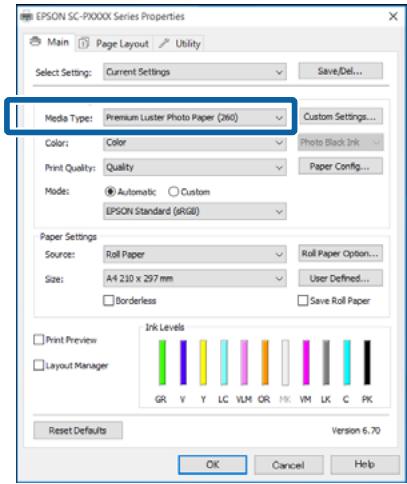The image size is (407, 484).
Task: Open Help for printer properties
Action: (365, 464)
